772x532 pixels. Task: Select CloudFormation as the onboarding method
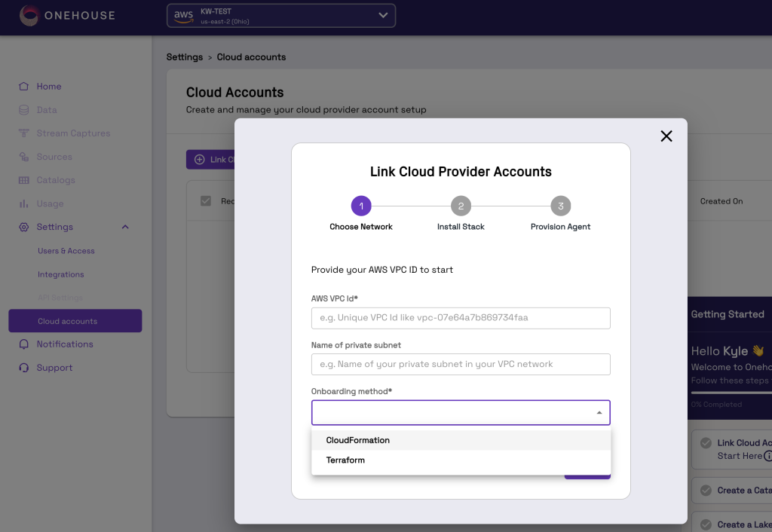click(357, 440)
